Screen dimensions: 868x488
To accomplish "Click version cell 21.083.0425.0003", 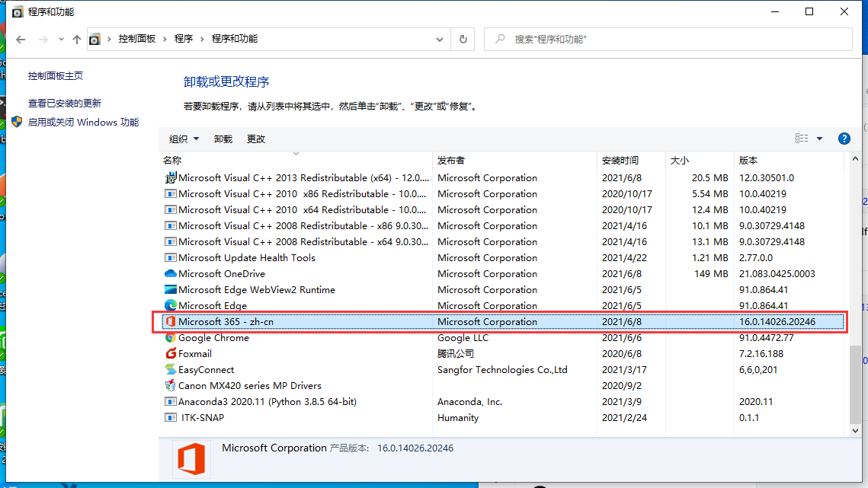I will click(777, 274).
